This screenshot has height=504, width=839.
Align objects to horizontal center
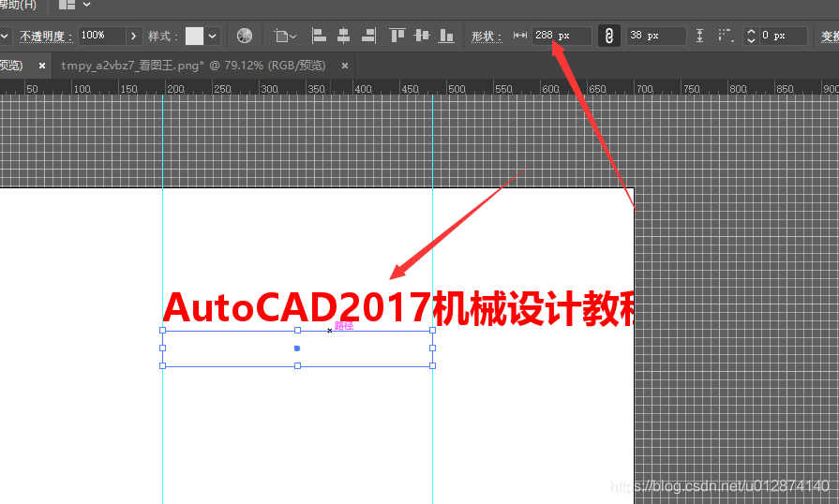pyautogui.click(x=343, y=36)
